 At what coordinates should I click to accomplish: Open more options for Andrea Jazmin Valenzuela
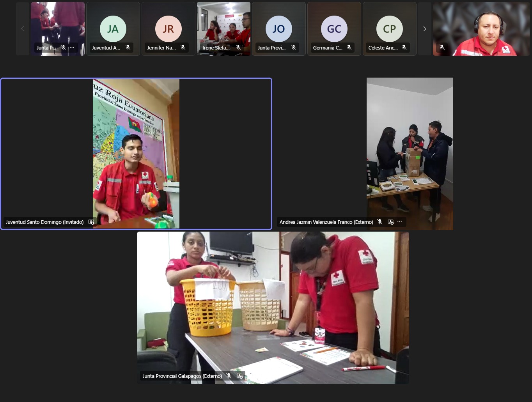click(399, 222)
